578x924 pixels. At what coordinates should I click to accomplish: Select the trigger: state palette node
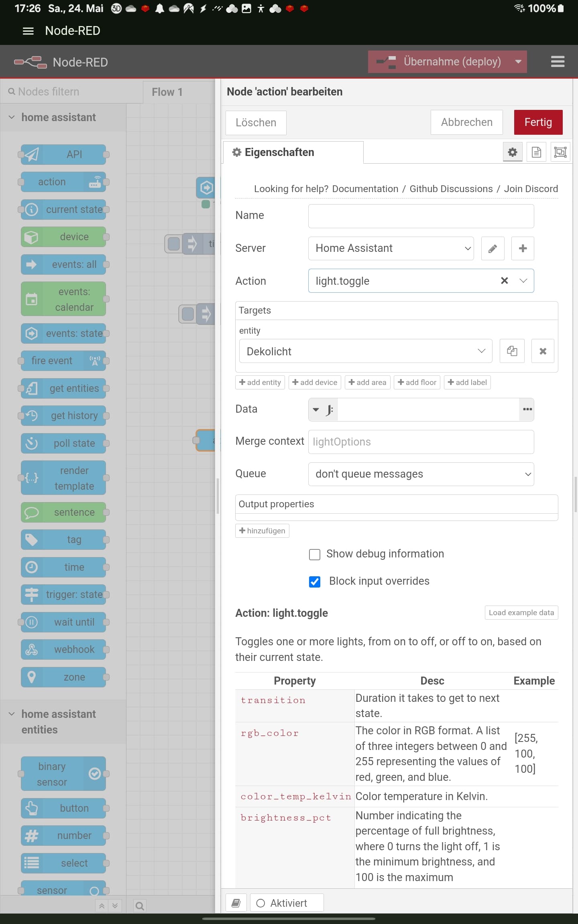tap(63, 595)
